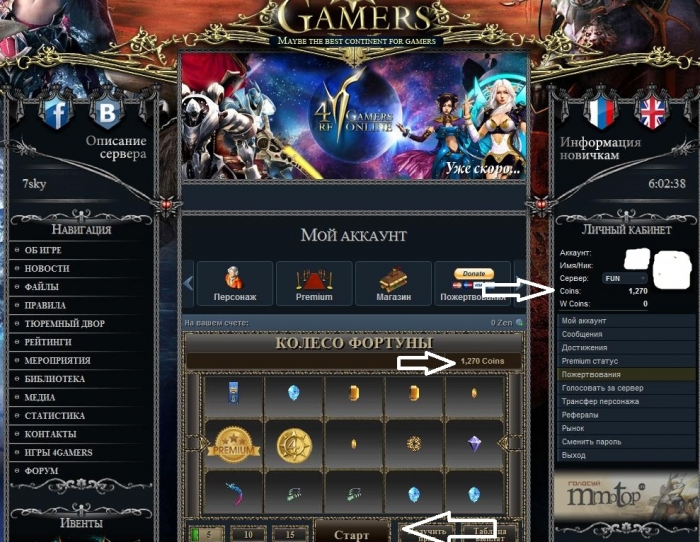The height and width of the screenshot is (542, 700).
Task: Switch language with the Russian flag
Action: pyautogui.click(x=600, y=113)
